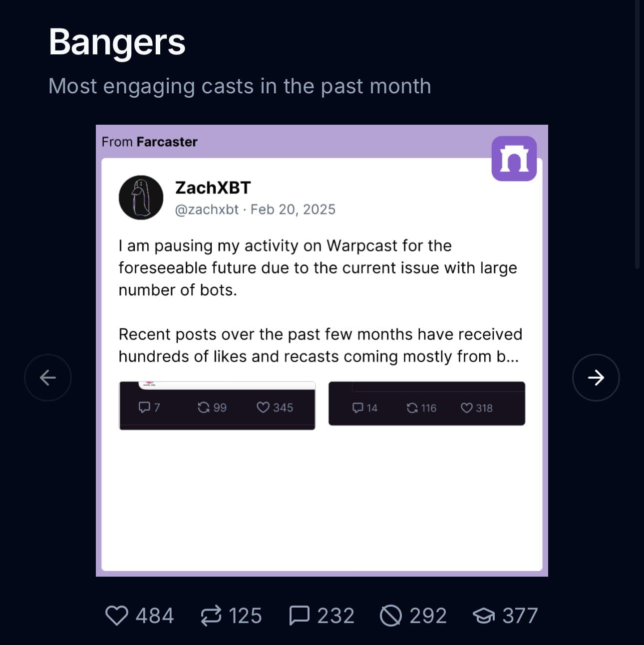The height and width of the screenshot is (645, 644).
Task: Click the crossed-circle icon beside 292
Action: click(390, 616)
